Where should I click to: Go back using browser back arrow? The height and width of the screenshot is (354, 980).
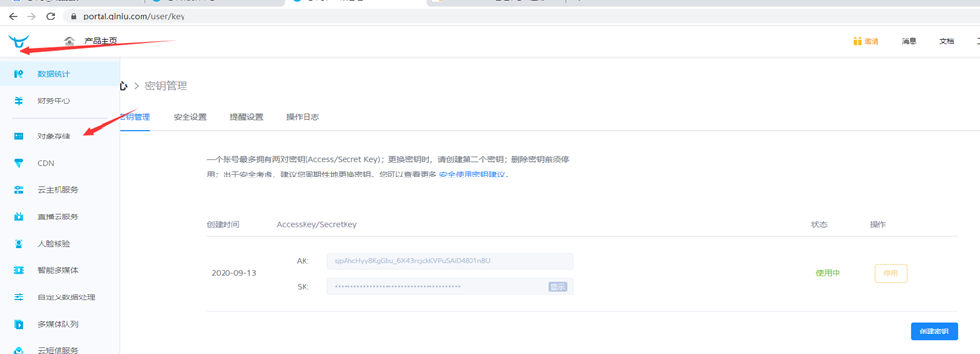(13, 17)
